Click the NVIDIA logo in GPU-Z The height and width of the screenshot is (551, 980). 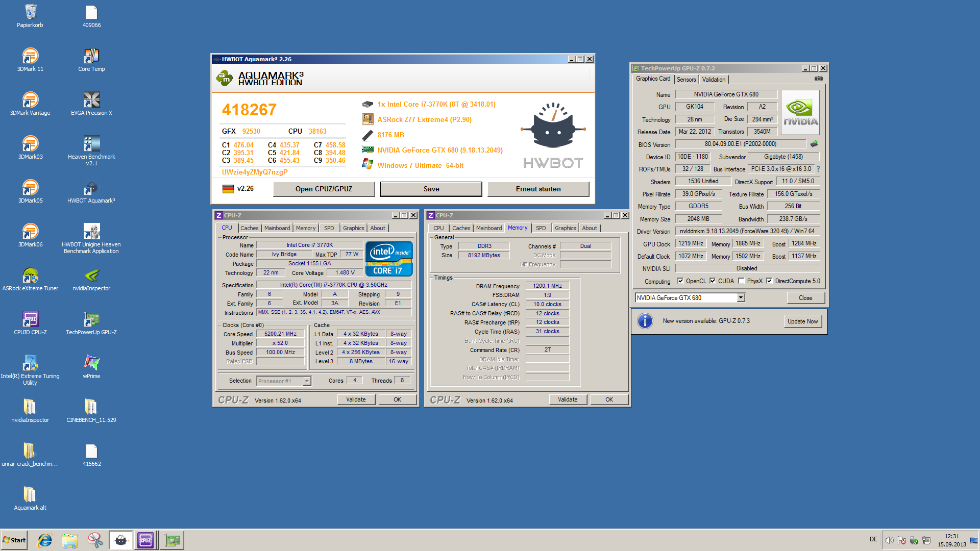coord(800,113)
